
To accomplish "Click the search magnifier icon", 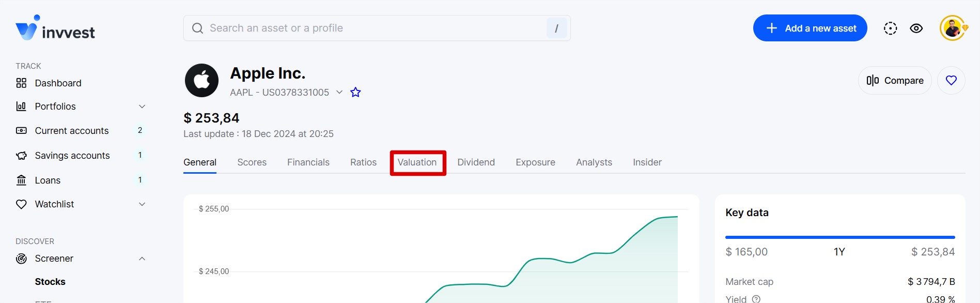I will tap(197, 28).
